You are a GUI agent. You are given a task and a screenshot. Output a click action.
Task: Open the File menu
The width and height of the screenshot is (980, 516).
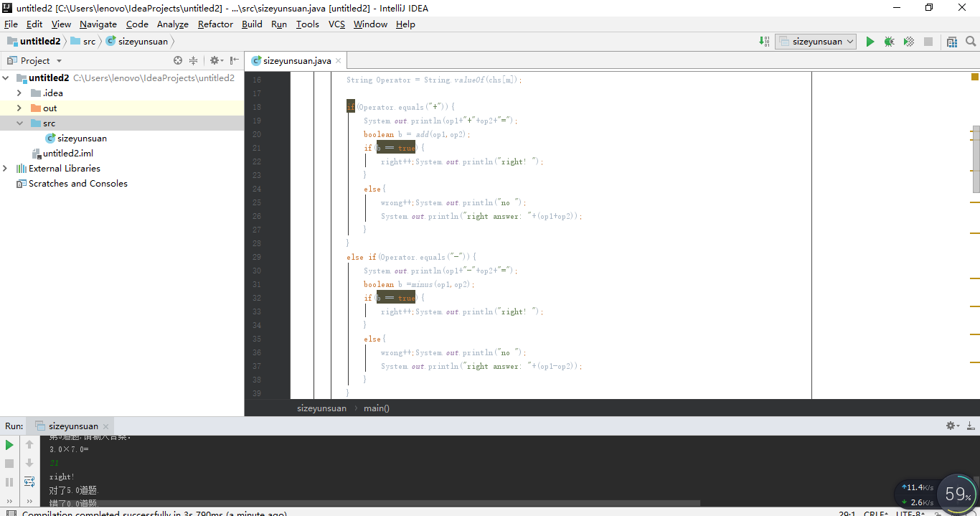click(11, 24)
